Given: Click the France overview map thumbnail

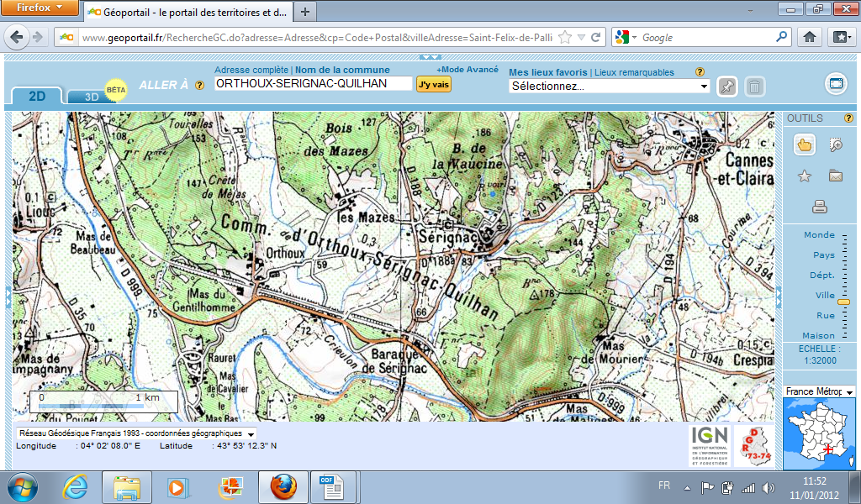Looking at the screenshot, I should click(x=819, y=433).
